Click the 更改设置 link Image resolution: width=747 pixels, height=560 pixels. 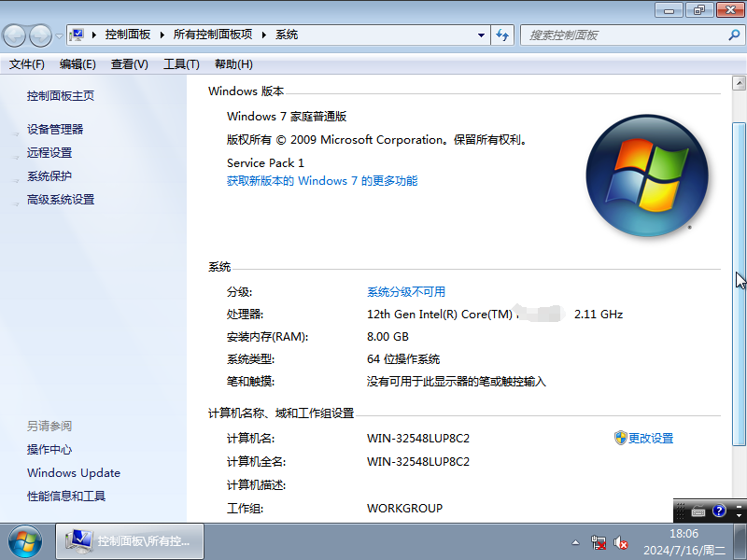coord(651,438)
